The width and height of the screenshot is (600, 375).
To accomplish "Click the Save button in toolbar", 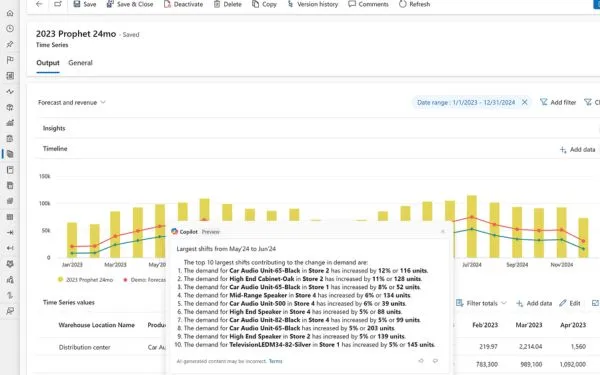I will pos(85,4).
